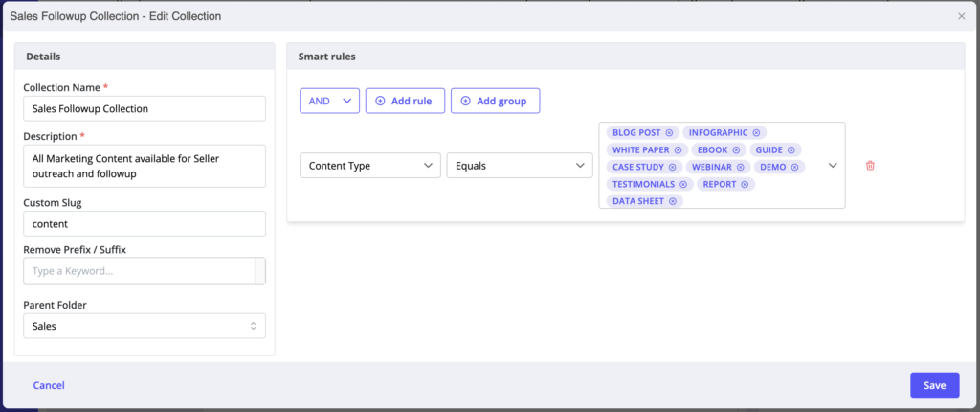
Task: Remove the WHITE PAPER tag
Action: (x=678, y=149)
